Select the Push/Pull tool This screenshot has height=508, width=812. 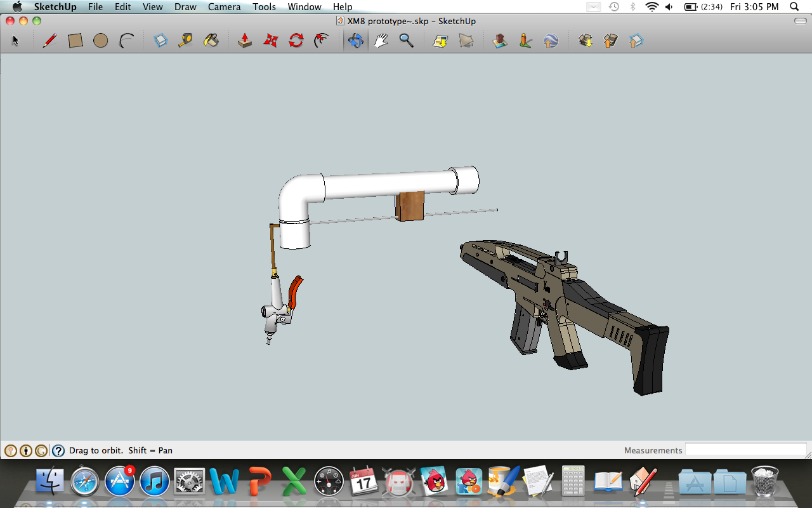(245, 41)
